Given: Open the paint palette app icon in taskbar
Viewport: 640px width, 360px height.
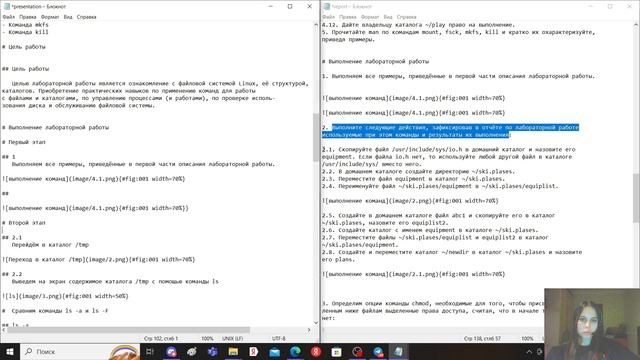Looking at the screenshot, I should click(x=192, y=351).
